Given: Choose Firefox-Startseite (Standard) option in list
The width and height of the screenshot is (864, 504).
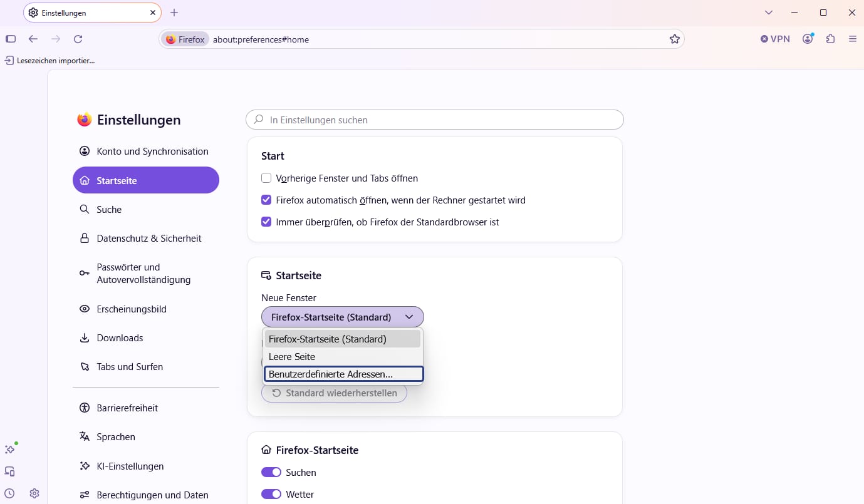Looking at the screenshot, I should 343,339.
